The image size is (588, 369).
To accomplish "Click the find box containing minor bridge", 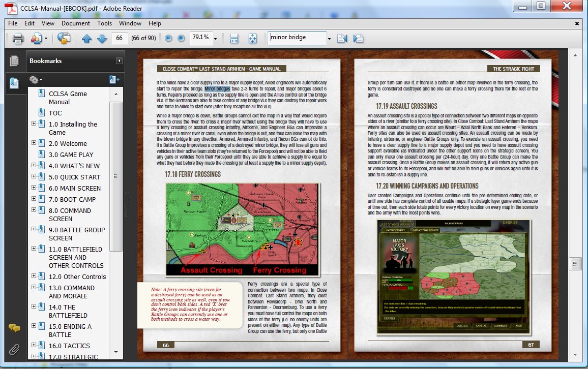I will 297,38.
